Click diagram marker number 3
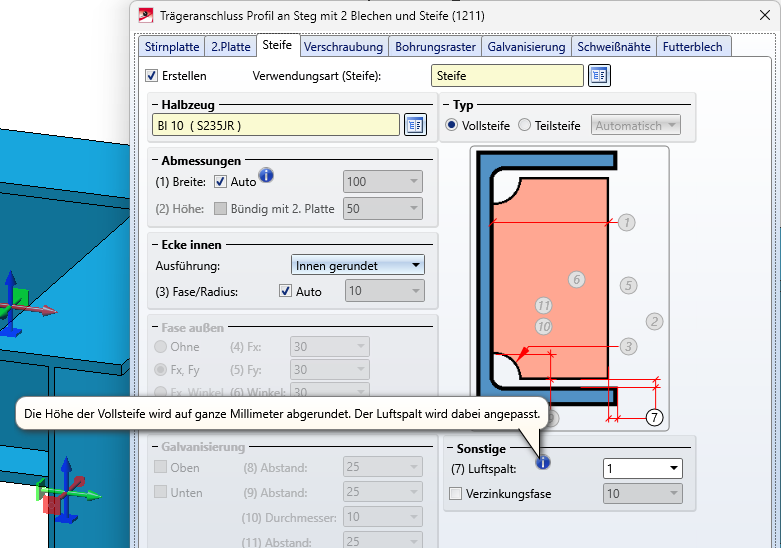 [x=628, y=346]
